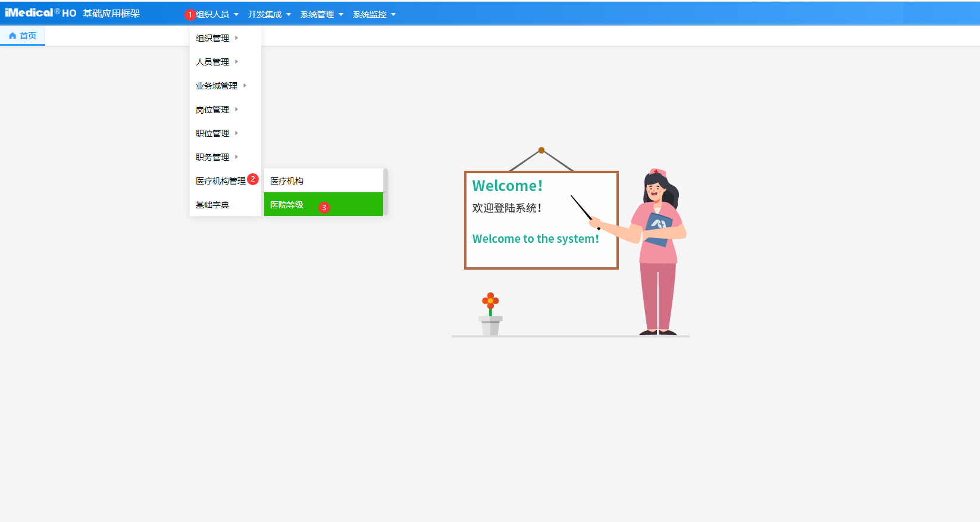Expand the 人员管理 submenu

click(x=213, y=62)
